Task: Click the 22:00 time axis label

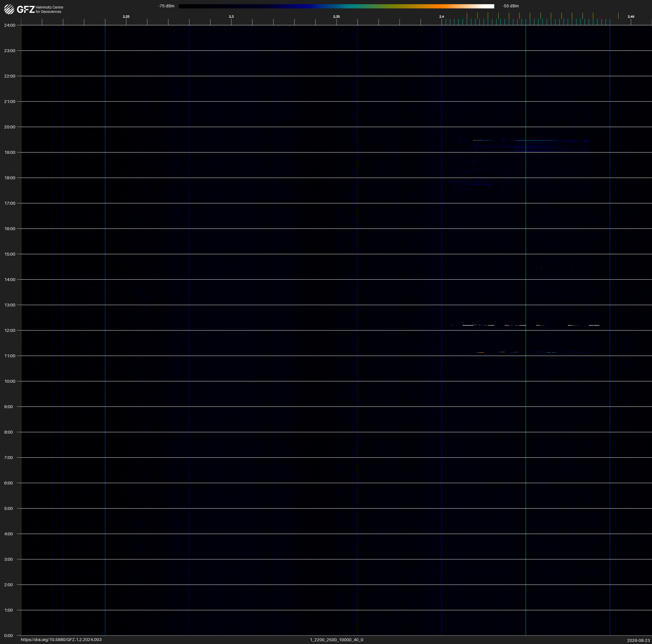Action: point(10,76)
